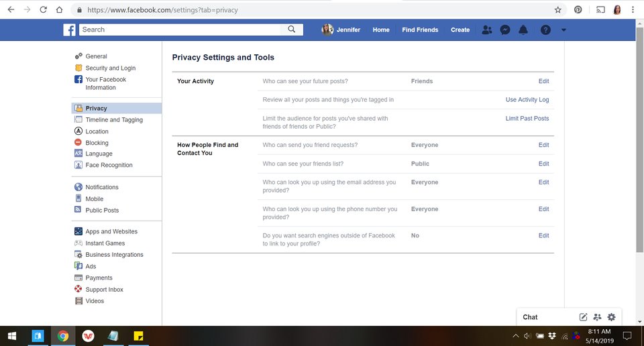Create new group icon in Chat bar
The height and width of the screenshot is (346, 644).
click(x=597, y=317)
